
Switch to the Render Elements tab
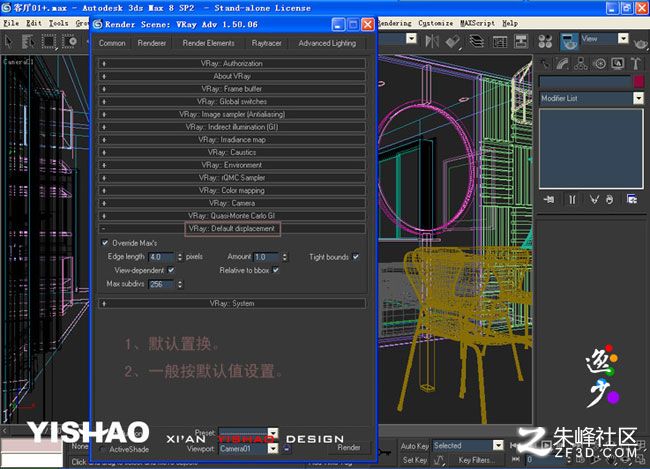209,43
